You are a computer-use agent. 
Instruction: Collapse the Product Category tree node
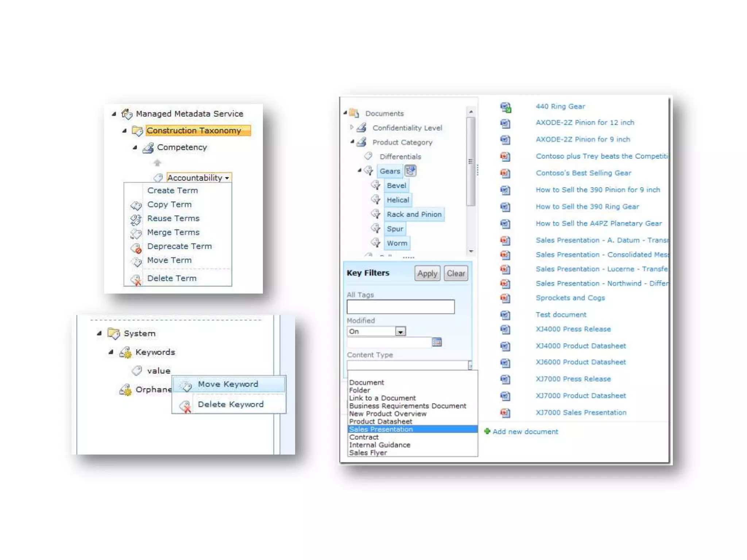(352, 141)
